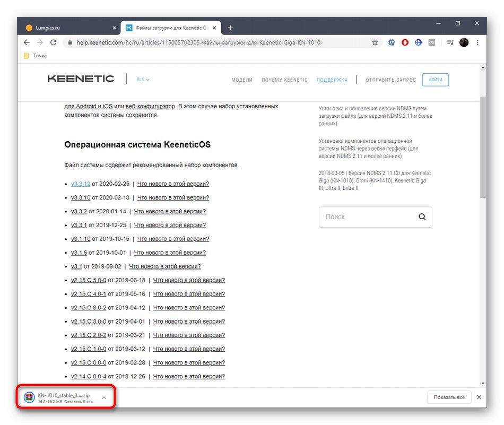Open the Точка bookmarks folder
The image size is (504, 425).
coord(36,56)
